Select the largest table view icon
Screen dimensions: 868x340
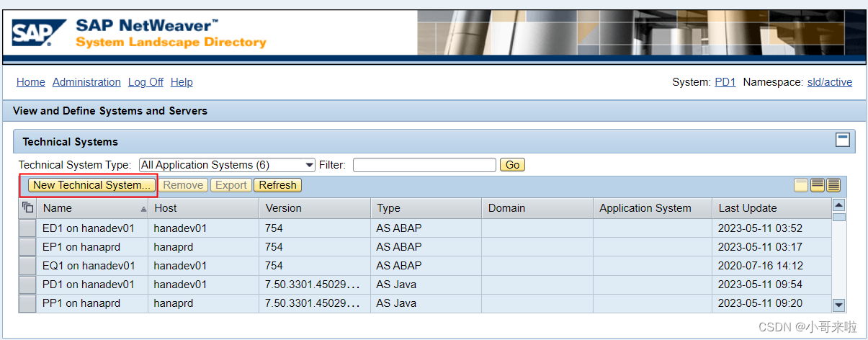834,185
